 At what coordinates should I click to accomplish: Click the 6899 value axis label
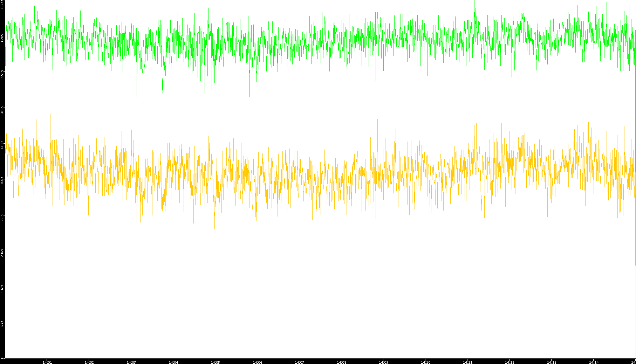click(2, 4)
